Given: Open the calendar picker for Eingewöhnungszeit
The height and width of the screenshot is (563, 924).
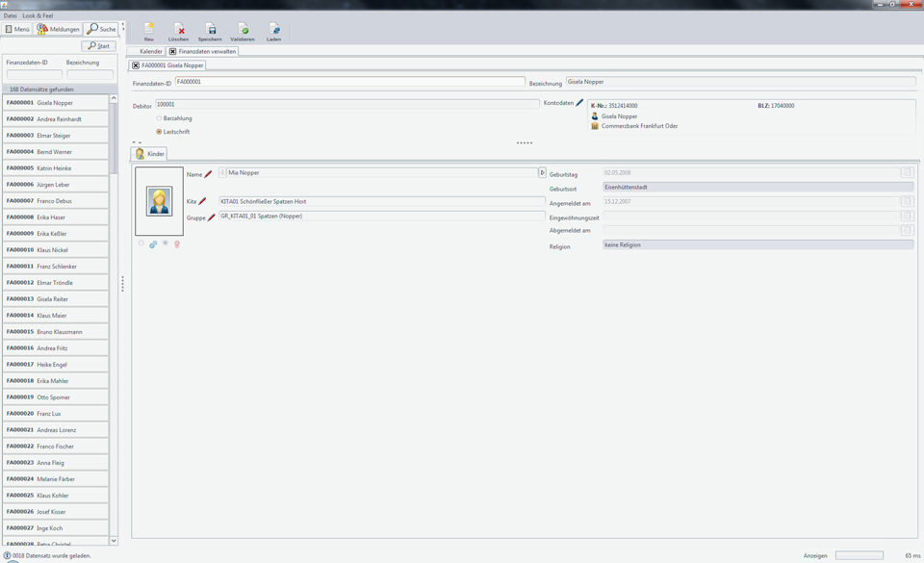Looking at the screenshot, I should tap(907, 217).
